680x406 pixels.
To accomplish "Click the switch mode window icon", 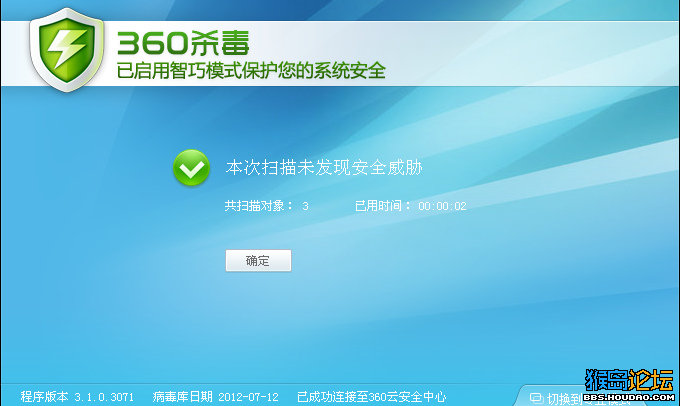I will (x=536, y=398).
